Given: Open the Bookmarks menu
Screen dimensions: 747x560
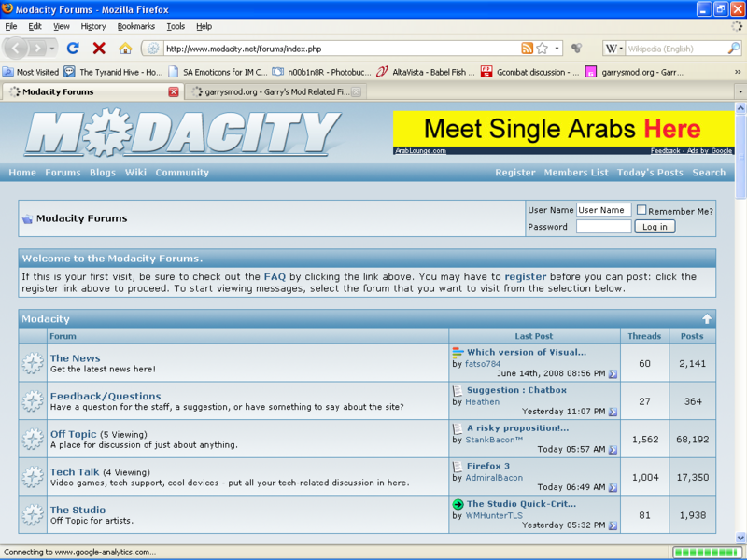Looking at the screenshot, I should [136, 27].
